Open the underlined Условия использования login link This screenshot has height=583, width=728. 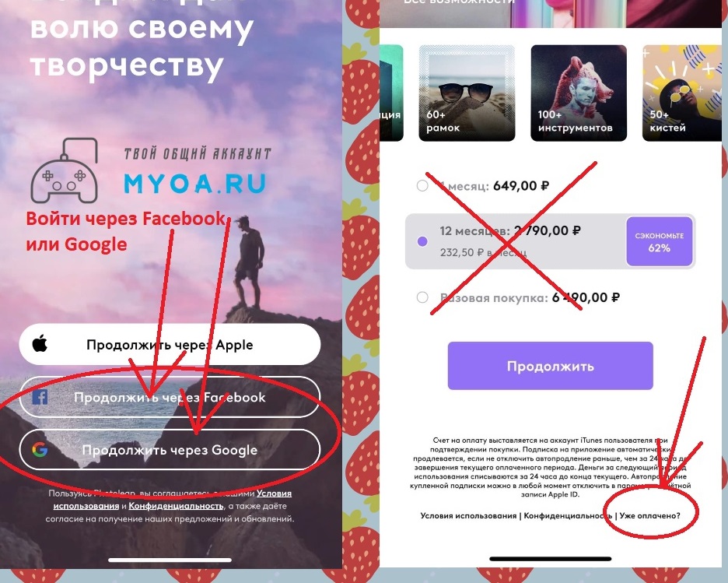pos(172,500)
